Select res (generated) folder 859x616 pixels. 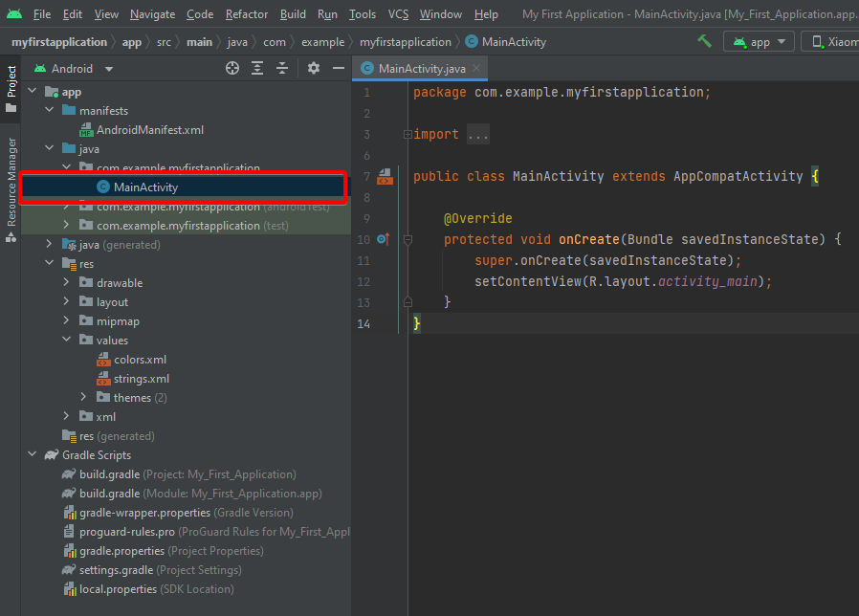pos(108,436)
